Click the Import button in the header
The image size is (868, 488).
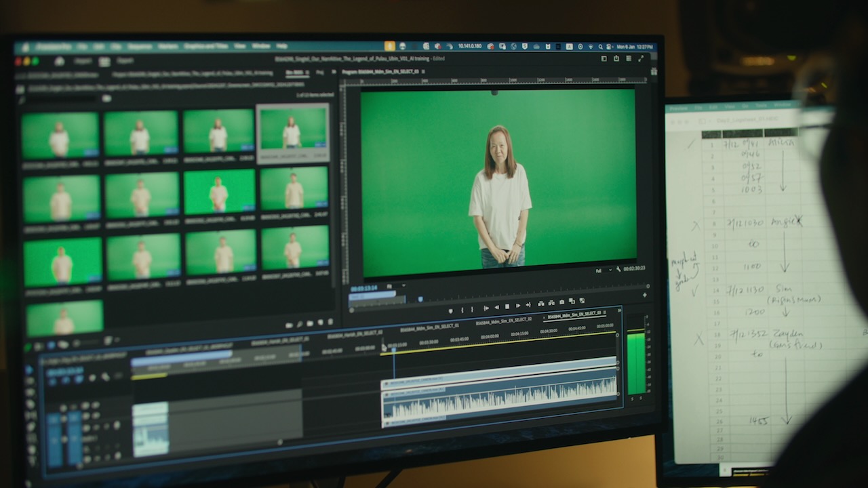tap(83, 60)
